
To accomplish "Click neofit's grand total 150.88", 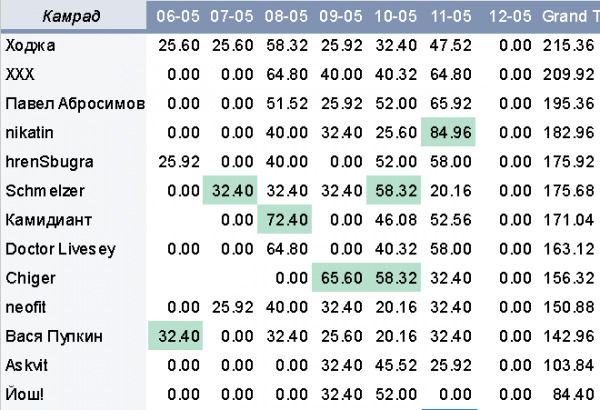I will pyautogui.click(x=568, y=307).
